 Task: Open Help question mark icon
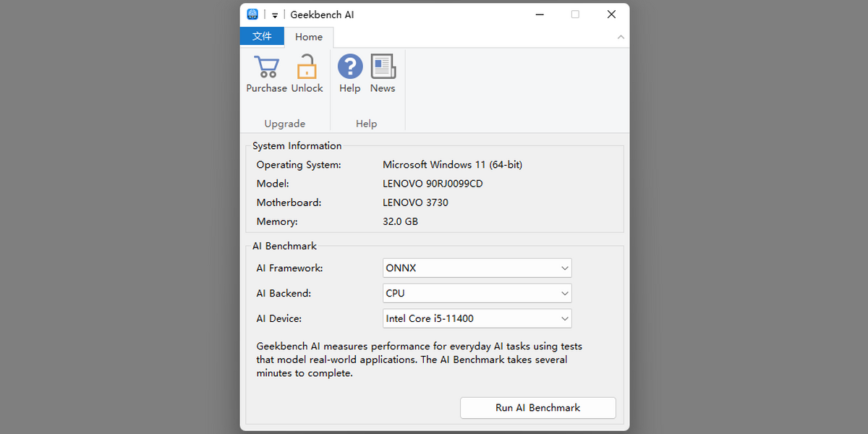point(350,67)
